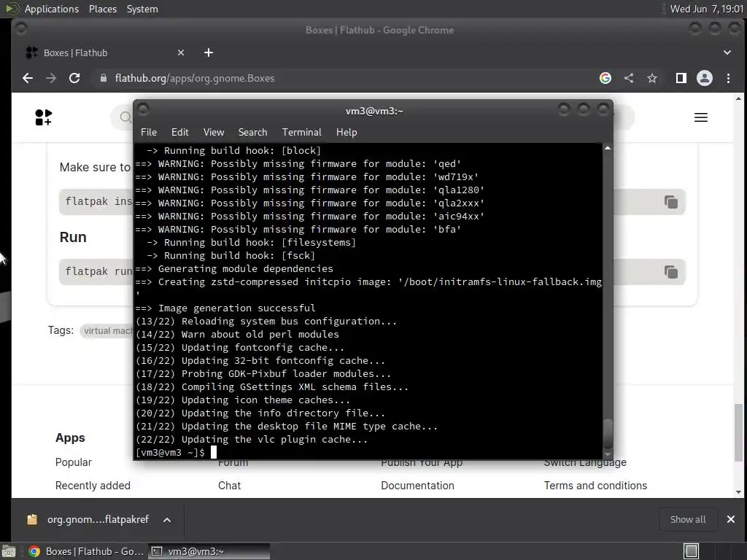Open the Places panel menu

tap(102, 9)
